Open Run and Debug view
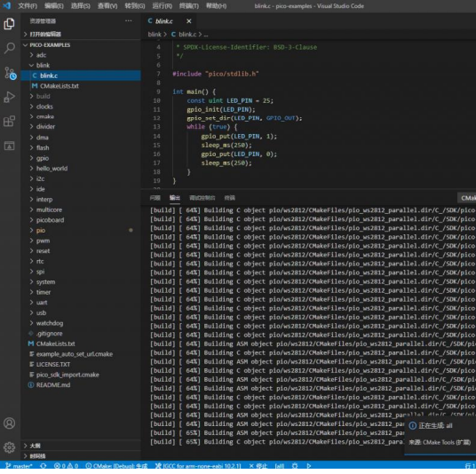The height and width of the screenshot is (474, 476). coord(9,98)
